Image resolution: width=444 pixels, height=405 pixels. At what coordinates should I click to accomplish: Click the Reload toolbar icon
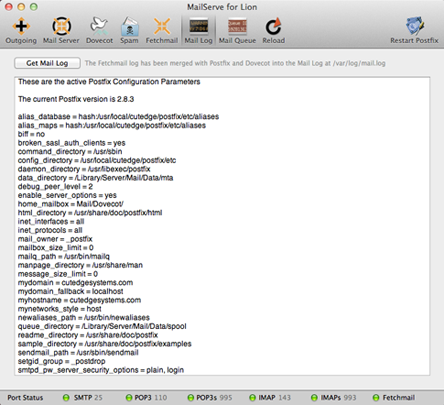273,30
